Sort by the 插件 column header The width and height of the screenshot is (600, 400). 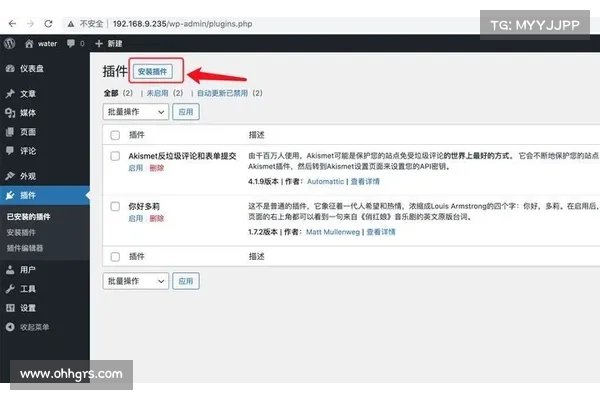pyautogui.click(x=137, y=135)
